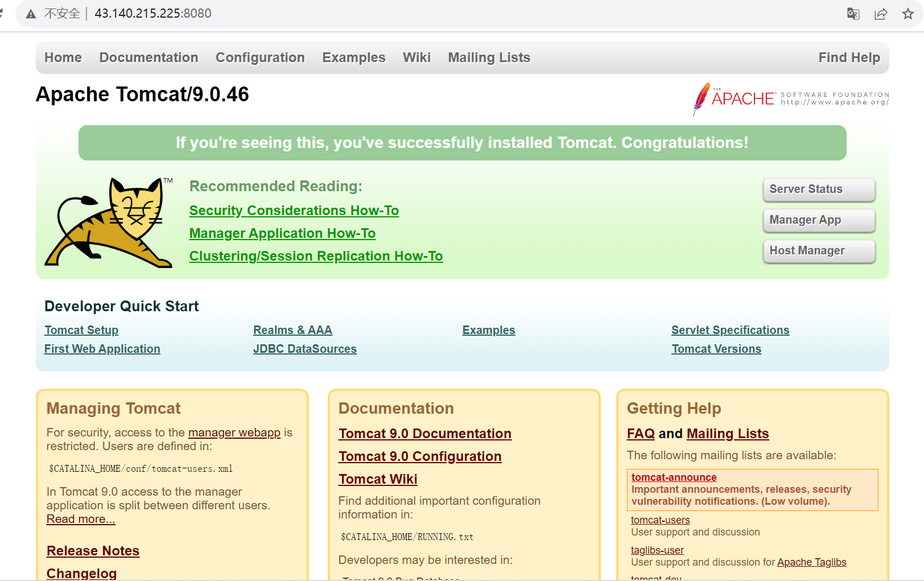Open the Tomcat Setup link
This screenshot has height=581, width=924.
81,330
